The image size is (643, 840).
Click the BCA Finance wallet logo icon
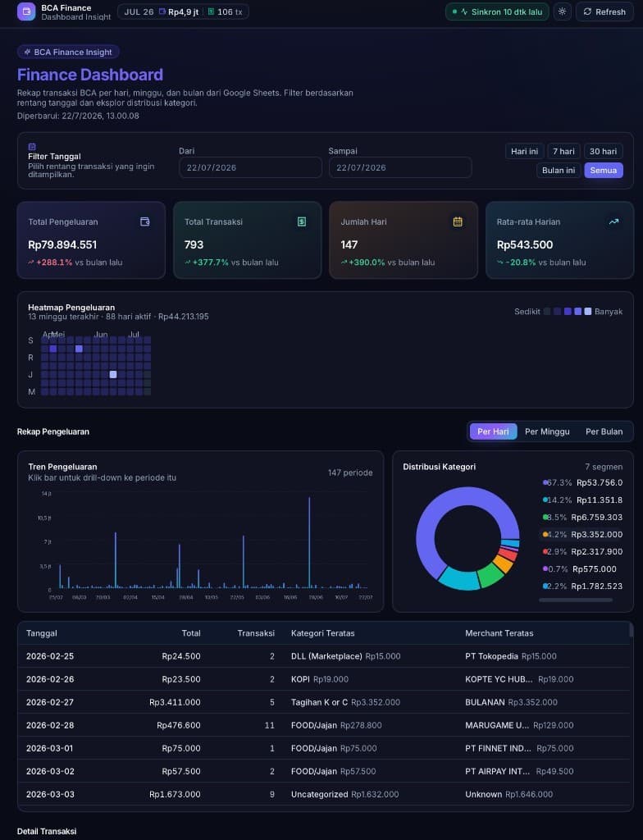click(26, 11)
